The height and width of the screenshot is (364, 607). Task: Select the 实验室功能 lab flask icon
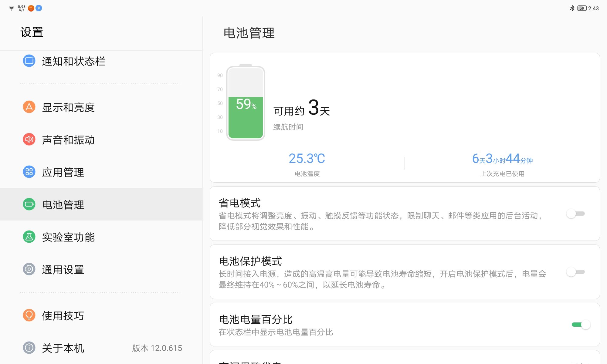coord(29,237)
